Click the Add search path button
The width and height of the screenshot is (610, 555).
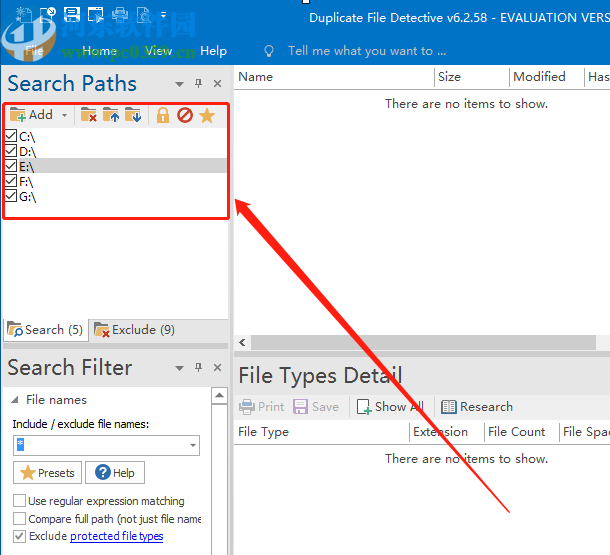click(31, 115)
